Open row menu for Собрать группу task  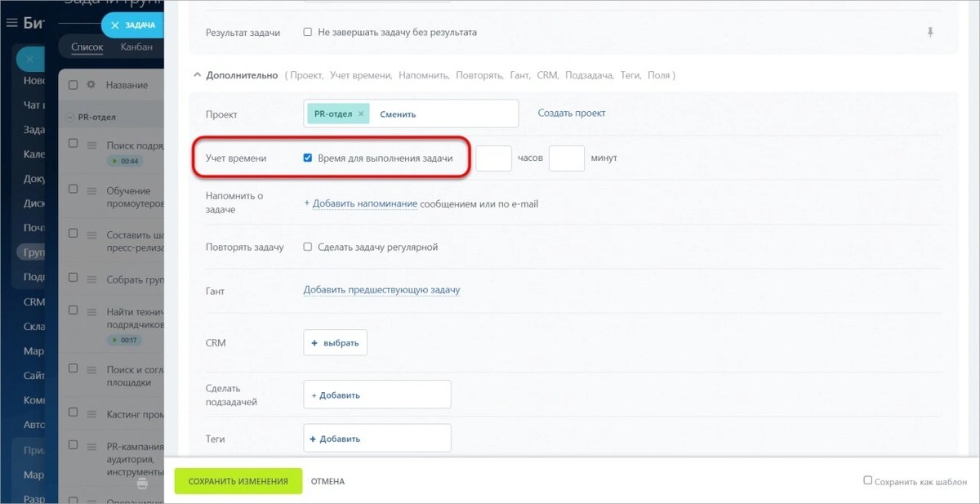click(92, 279)
